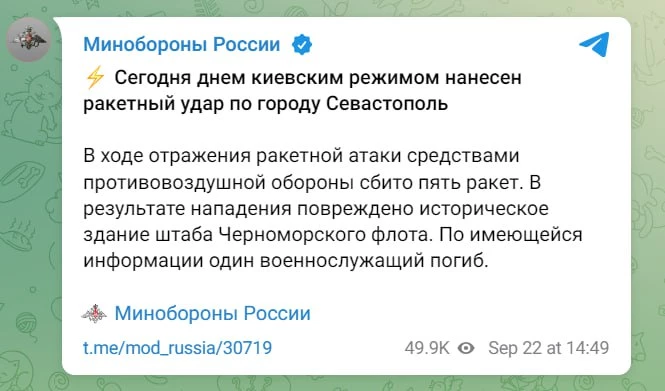Open the t.me/mod_russia/30719 link
Image resolution: width=665 pixels, height=391 pixels.
click(x=177, y=348)
